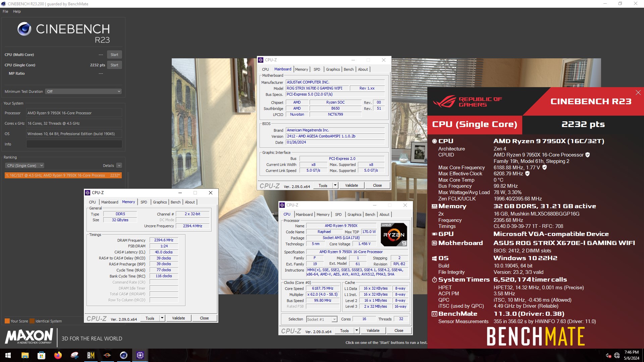
Task: Click Validate in Mainboard CPU-Z window
Action: (352, 185)
